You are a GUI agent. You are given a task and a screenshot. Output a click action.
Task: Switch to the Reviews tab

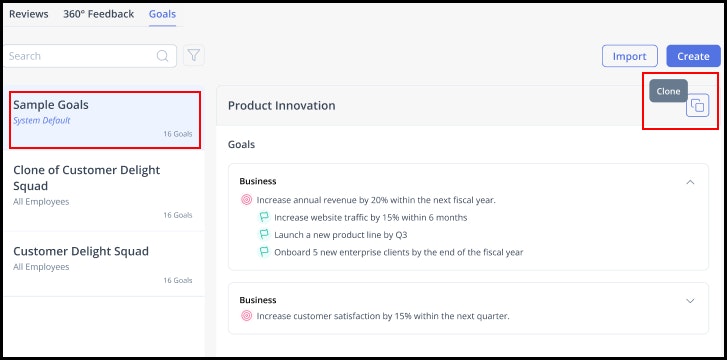click(29, 14)
